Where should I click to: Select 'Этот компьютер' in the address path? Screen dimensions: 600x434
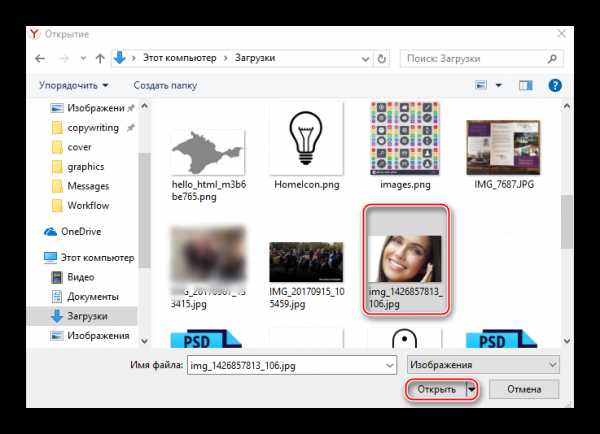[179, 58]
